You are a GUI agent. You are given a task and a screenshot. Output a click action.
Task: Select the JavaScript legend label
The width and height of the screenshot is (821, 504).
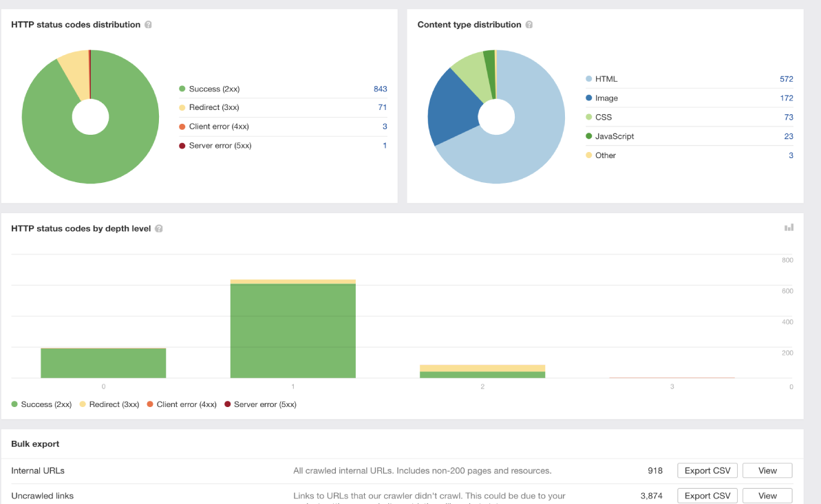coord(615,137)
